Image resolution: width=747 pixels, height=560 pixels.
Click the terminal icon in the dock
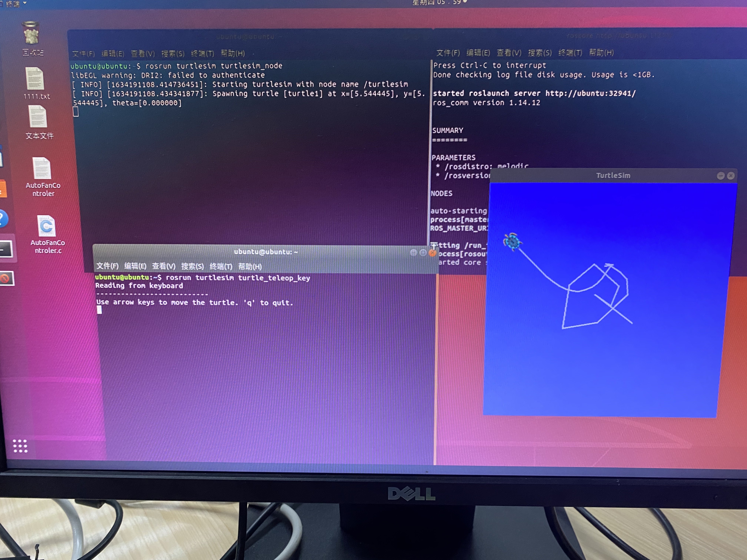click(x=5, y=249)
